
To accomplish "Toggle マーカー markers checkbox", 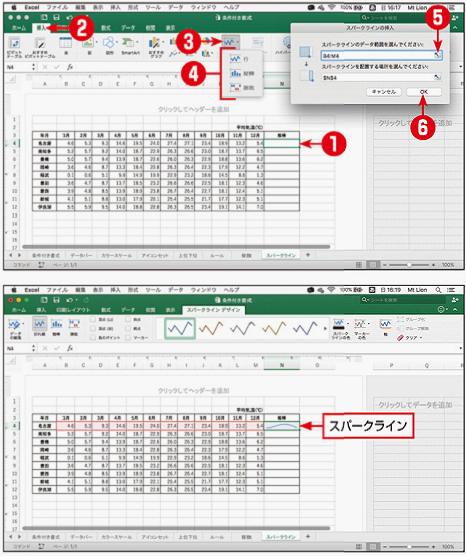I will [128, 338].
